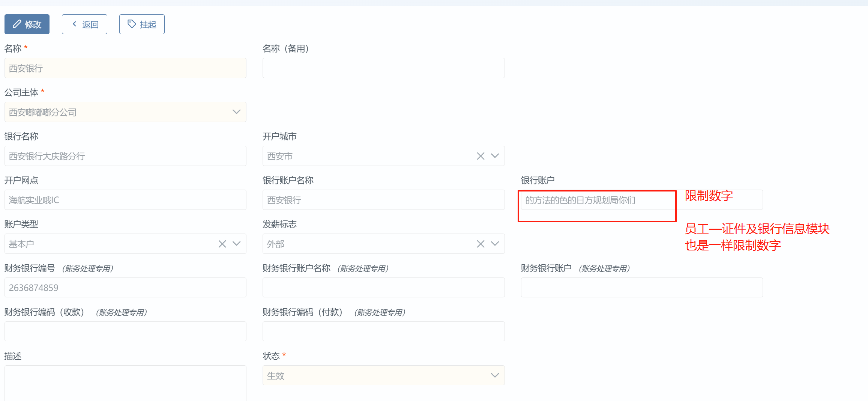Click the 修改 edit button

click(27, 24)
